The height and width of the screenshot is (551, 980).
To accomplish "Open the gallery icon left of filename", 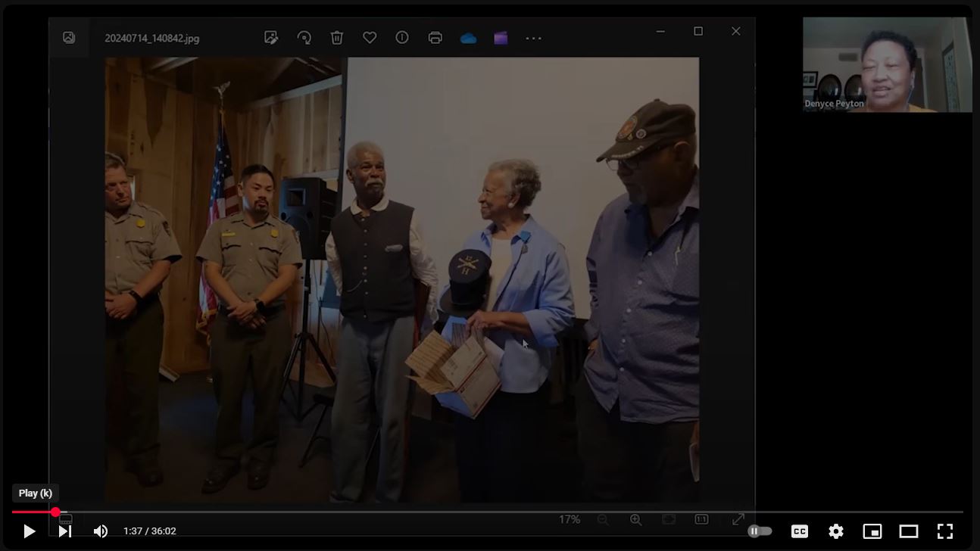I will click(x=69, y=38).
